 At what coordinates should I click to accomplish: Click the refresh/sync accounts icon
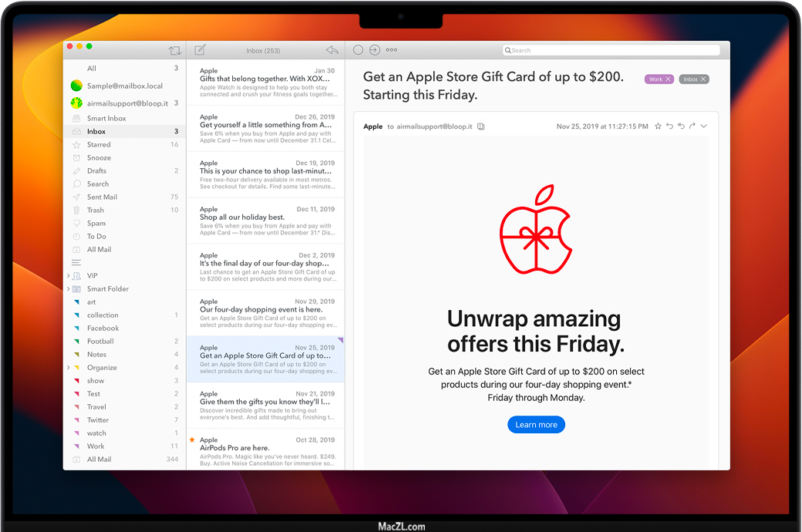point(175,51)
